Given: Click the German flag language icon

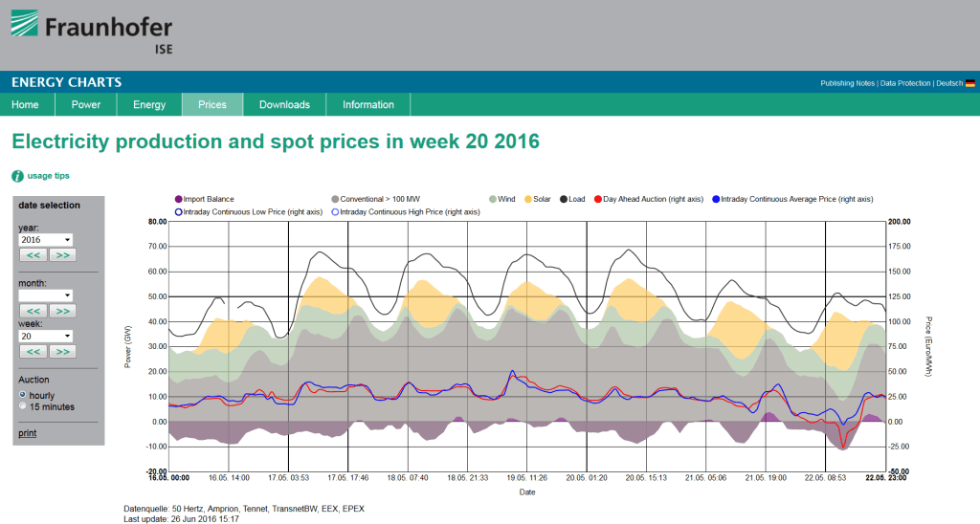Looking at the screenshot, I should [969, 83].
